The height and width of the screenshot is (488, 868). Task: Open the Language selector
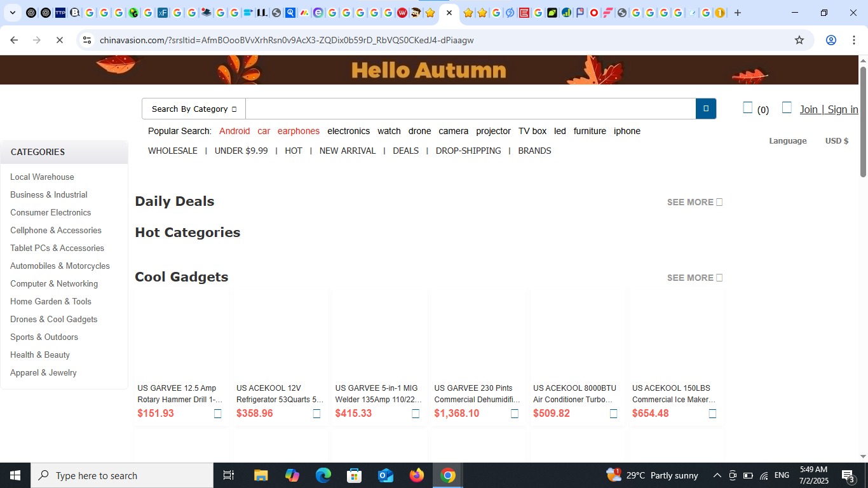pyautogui.click(x=788, y=141)
